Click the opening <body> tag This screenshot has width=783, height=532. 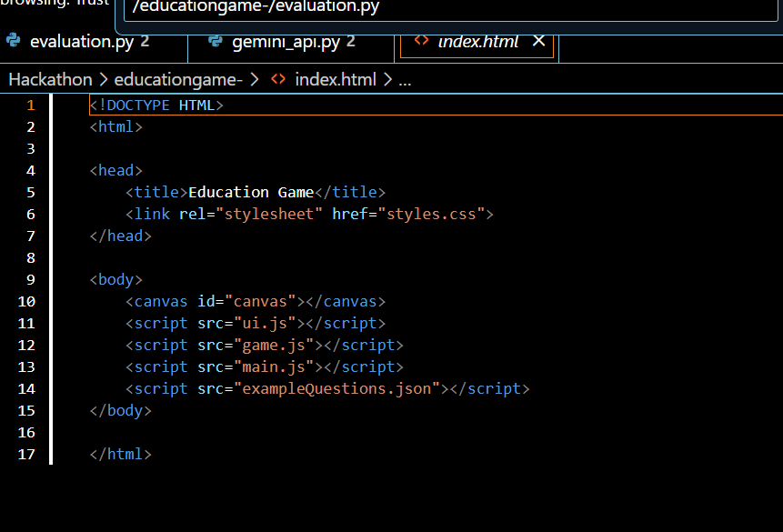click(115, 280)
